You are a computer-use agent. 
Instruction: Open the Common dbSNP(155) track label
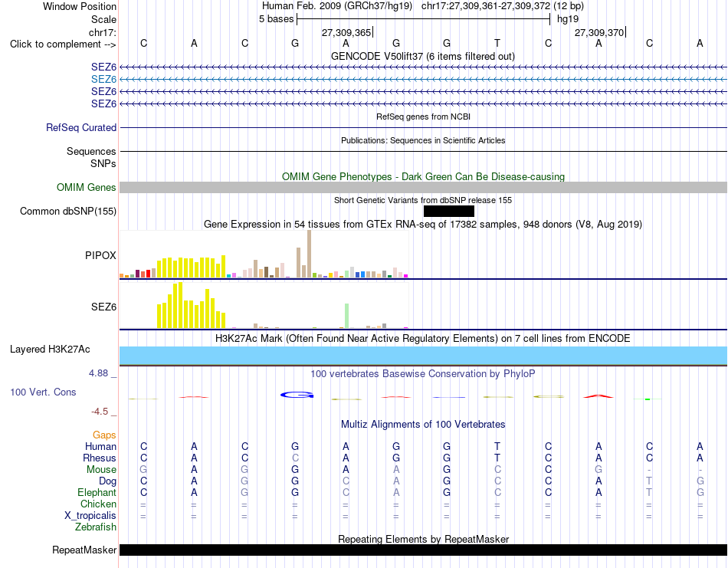pyautogui.click(x=67, y=212)
